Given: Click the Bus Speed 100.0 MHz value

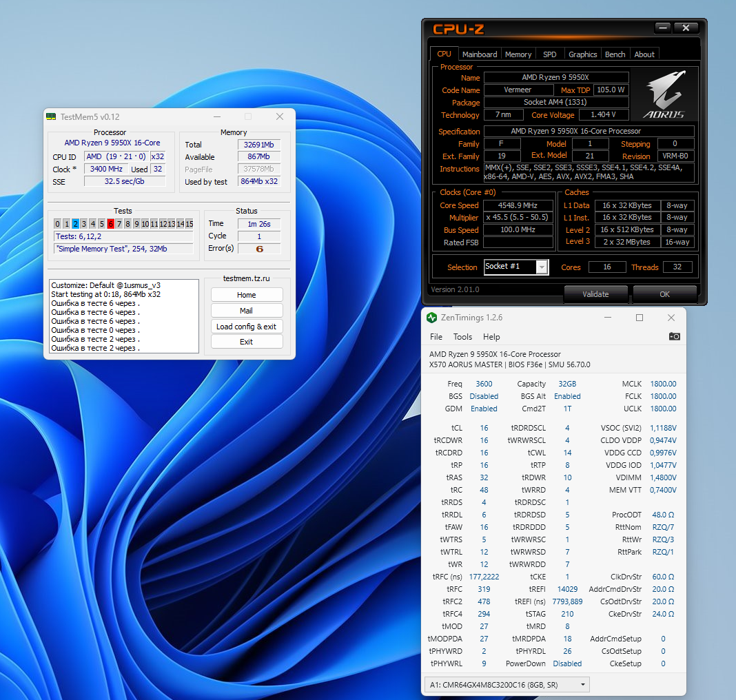Looking at the screenshot, I should coord(518,229).
